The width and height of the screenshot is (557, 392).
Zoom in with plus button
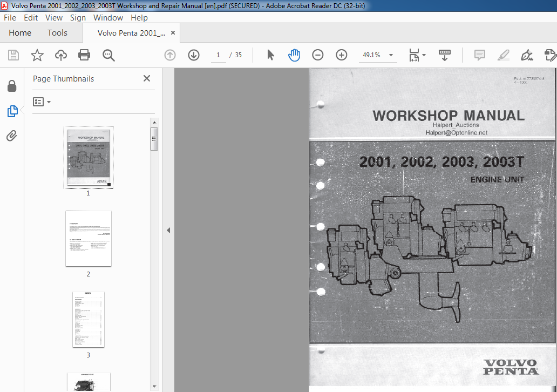[x=341, y=55]
